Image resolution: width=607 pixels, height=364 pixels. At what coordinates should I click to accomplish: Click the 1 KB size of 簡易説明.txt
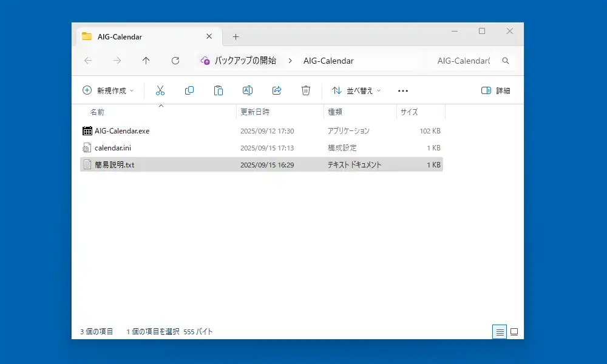coord(433,165)
